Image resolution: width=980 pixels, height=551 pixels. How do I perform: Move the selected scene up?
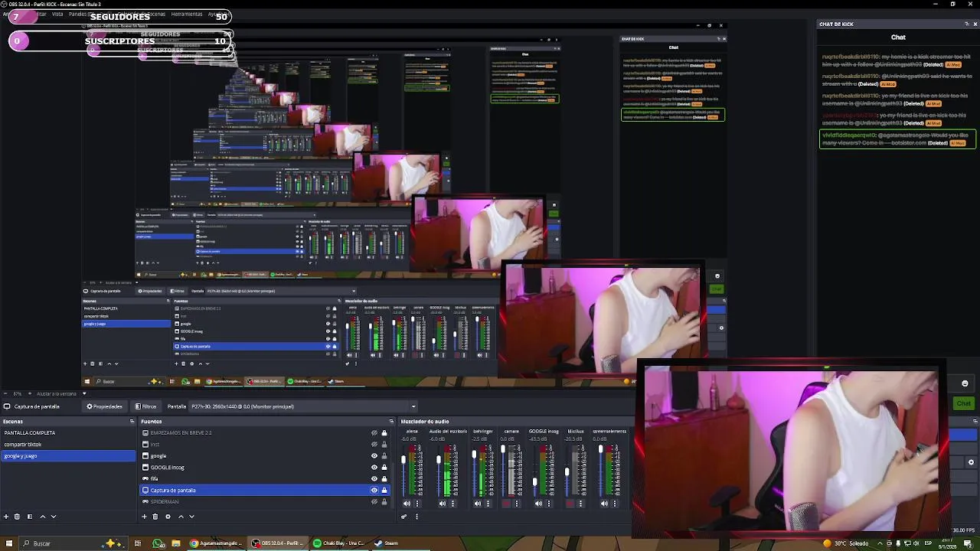[43, 517]
